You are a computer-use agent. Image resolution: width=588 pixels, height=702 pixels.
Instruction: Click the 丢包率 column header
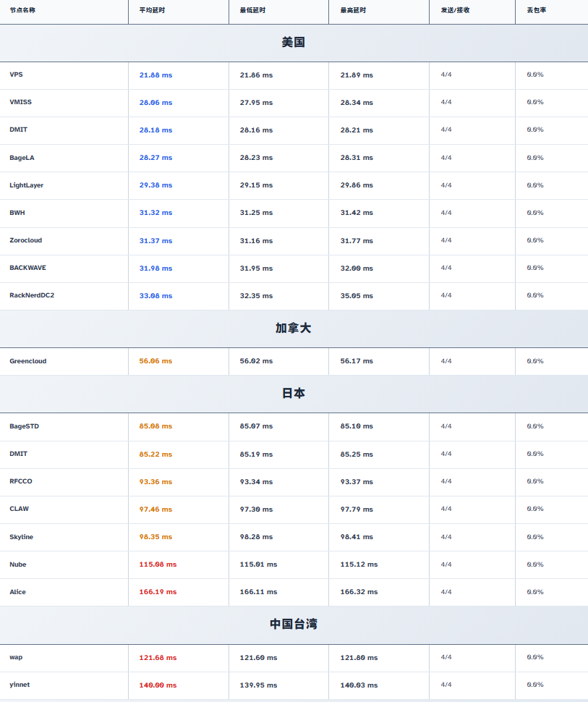537,10
